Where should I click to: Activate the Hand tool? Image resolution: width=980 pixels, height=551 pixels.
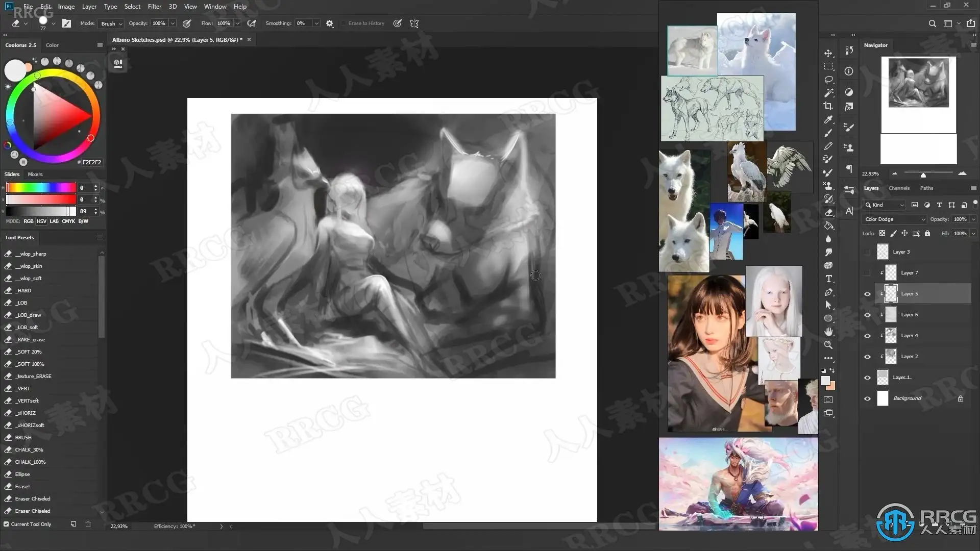coord(828,332)
